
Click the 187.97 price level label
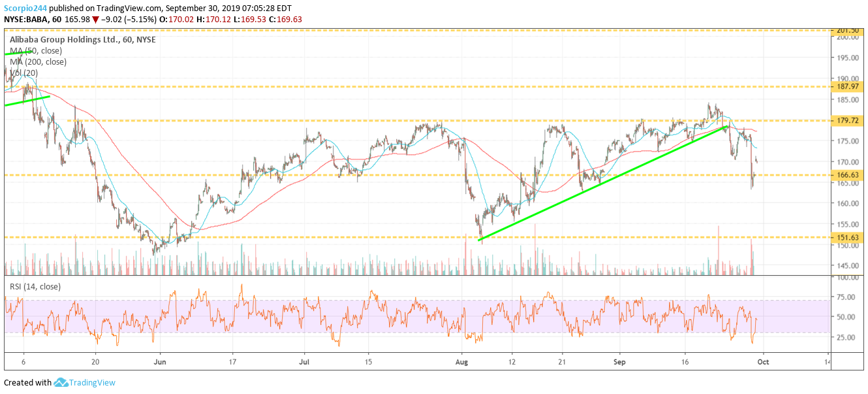pos(847,86)
